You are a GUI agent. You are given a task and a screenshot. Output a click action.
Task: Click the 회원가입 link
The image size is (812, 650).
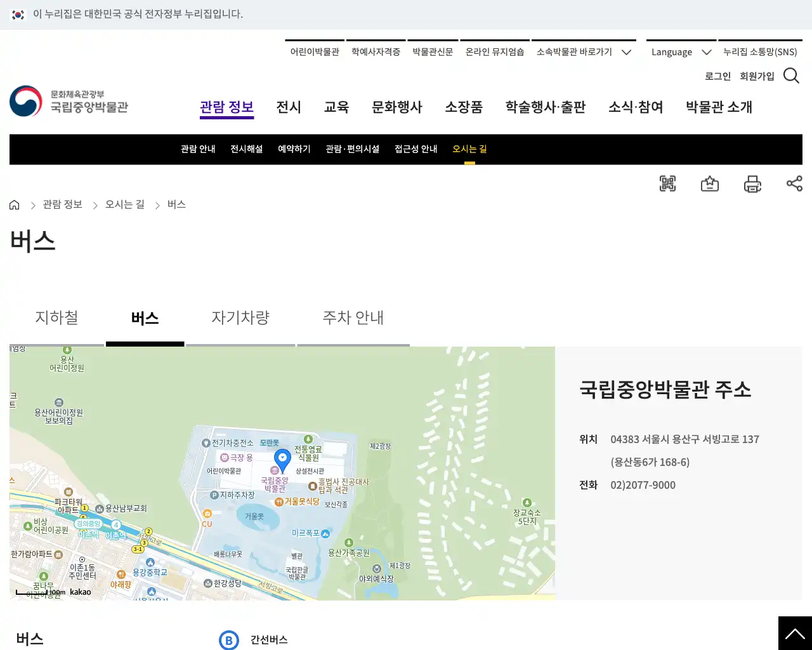coord(757,76)
